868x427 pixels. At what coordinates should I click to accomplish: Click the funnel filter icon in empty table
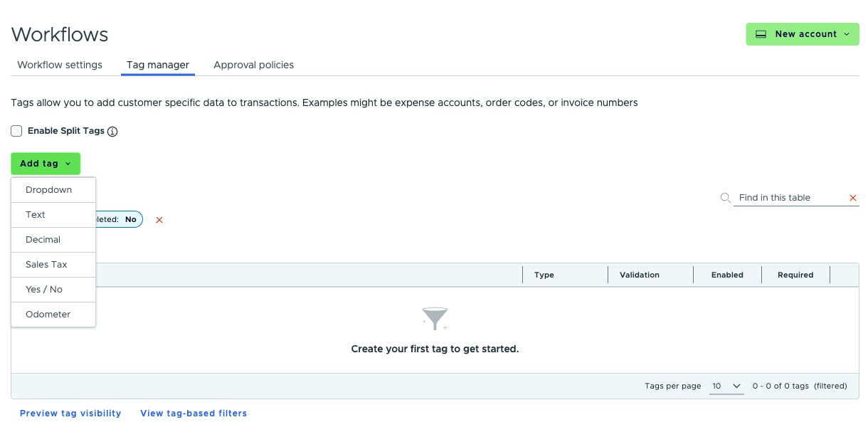pos(435,319)
